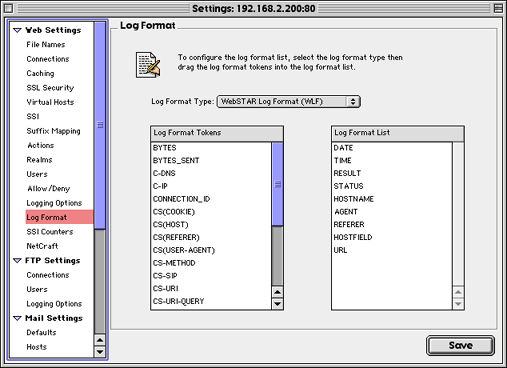Open Allow/Deny settings
507x368 pixels.
(x=49, y=189)
